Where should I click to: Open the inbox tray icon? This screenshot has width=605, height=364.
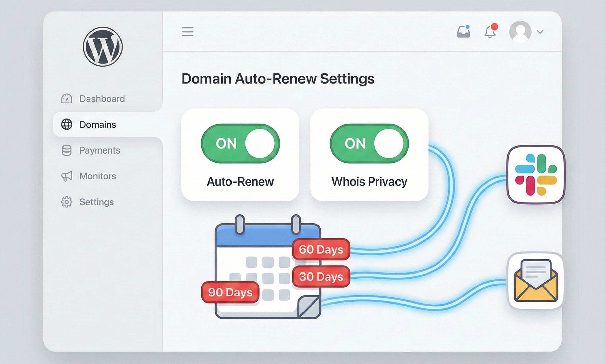coord(463,32)
